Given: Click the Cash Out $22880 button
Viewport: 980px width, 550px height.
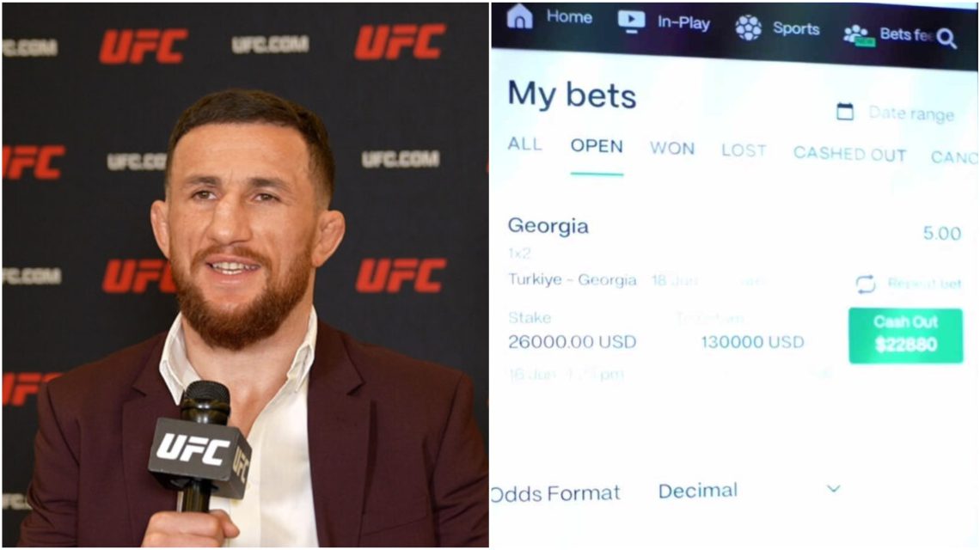Looking at the screenshot, I should (x=905, y=335).
